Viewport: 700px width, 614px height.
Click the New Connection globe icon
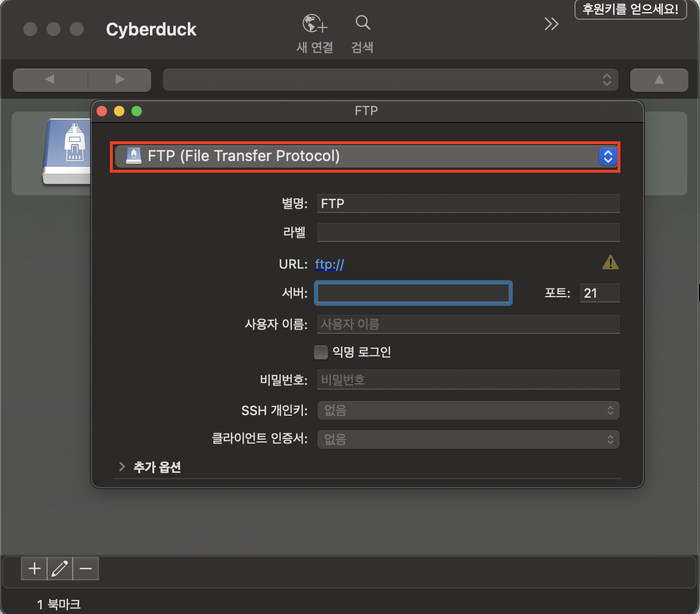point(315,24)
